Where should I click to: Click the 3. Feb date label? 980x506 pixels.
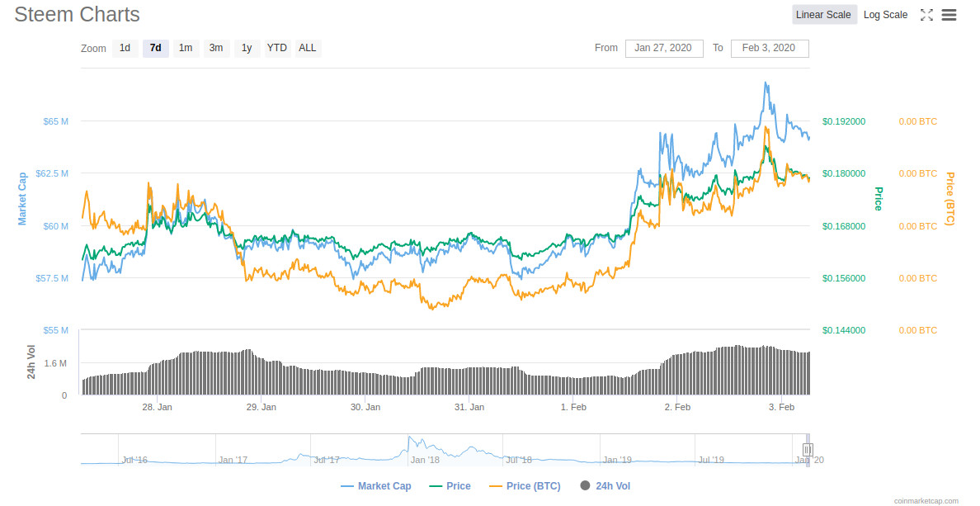781,407
